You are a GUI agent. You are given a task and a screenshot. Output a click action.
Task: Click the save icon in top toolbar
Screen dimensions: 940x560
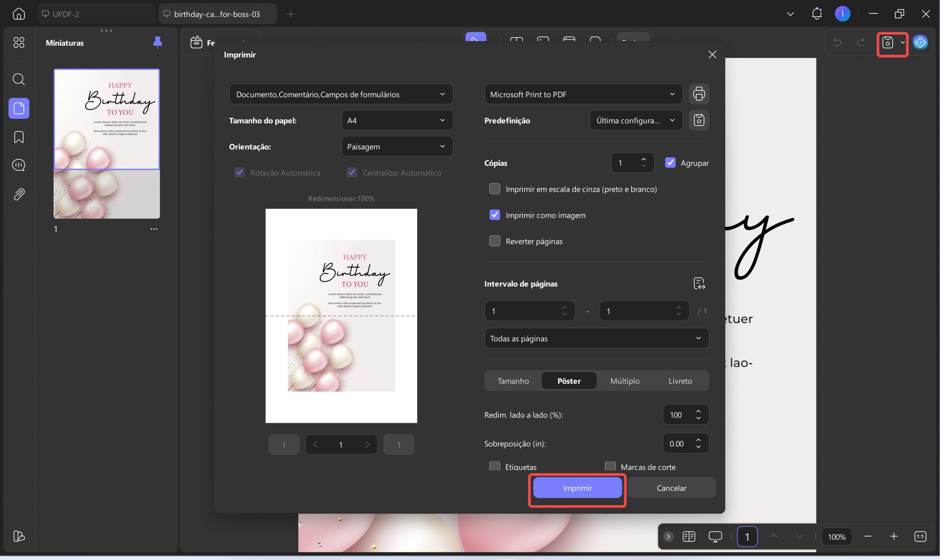point(888,42)
